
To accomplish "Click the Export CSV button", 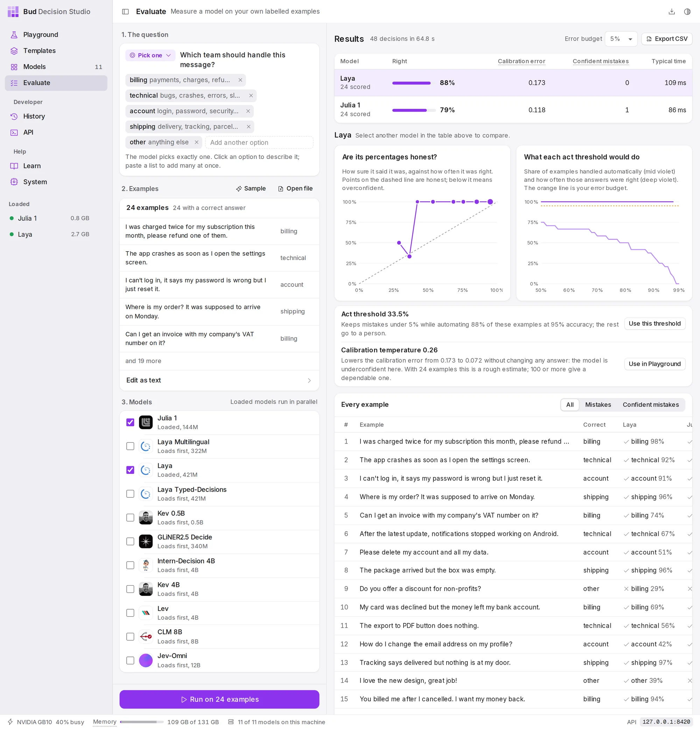I will pyautogui.click(x=666, y=39).
